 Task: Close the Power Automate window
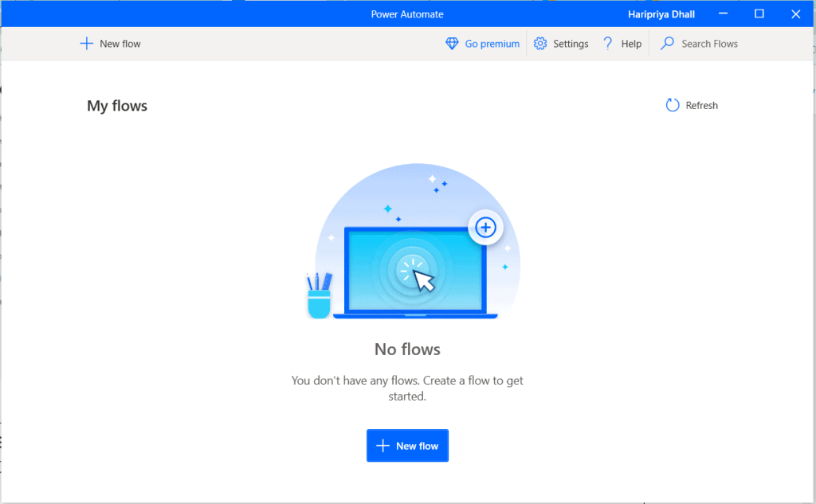coord(796,14)
